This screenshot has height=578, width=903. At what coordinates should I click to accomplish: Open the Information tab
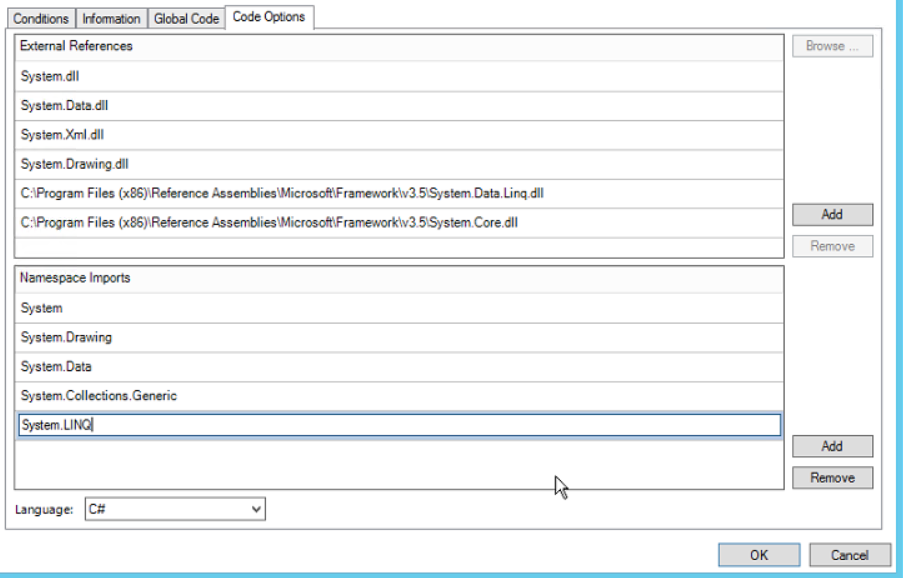point(111,18)
